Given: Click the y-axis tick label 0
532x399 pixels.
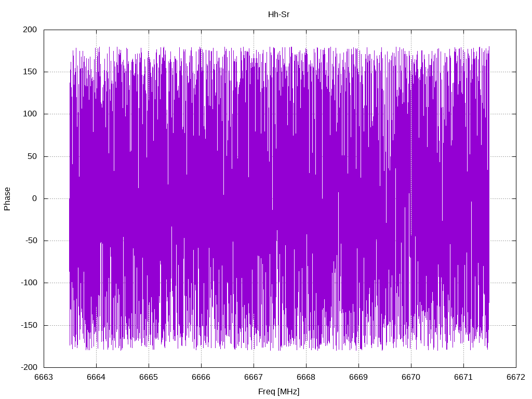Looking at the screenshot, I should point(35,199).
